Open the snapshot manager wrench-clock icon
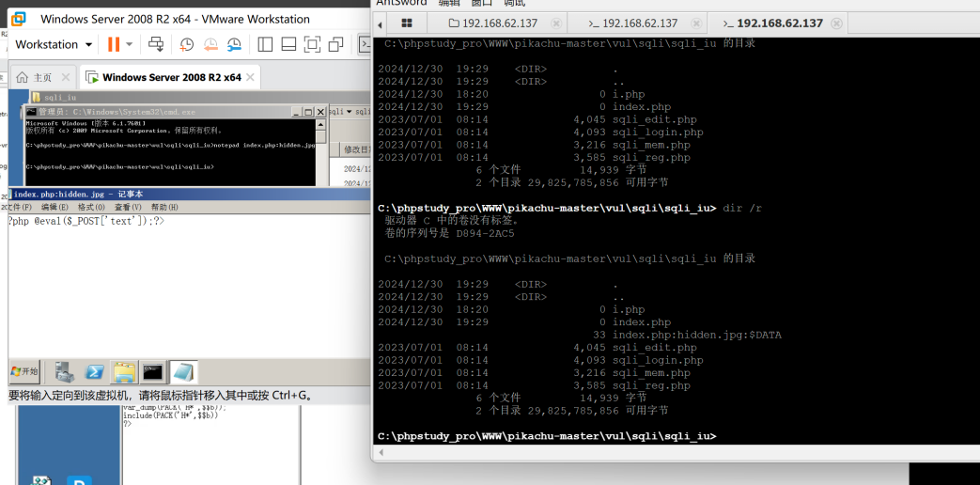 234,44
